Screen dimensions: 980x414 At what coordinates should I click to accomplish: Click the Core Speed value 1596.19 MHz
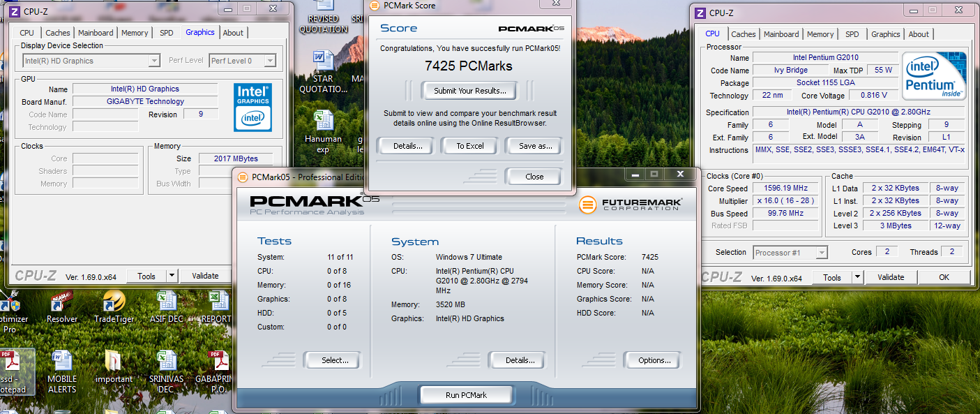tap(787, 188)
